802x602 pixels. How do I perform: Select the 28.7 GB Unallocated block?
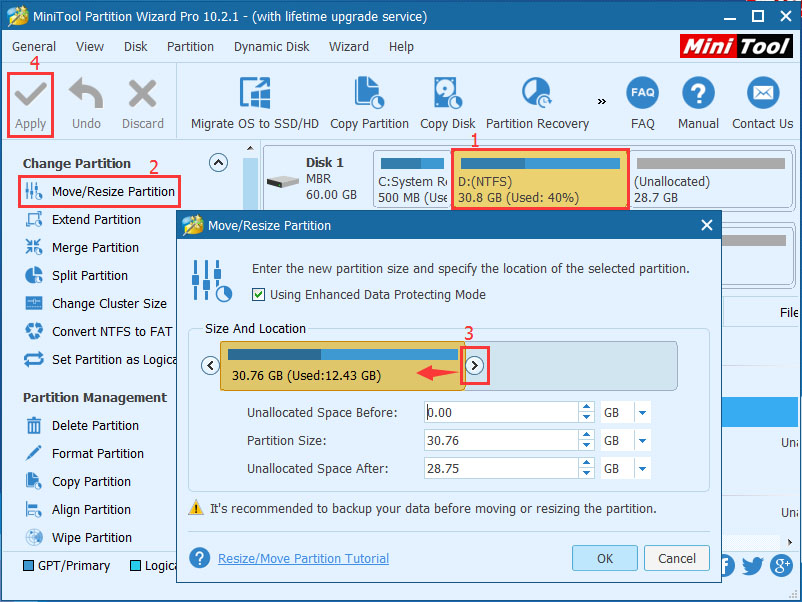(x=711, y=179)
